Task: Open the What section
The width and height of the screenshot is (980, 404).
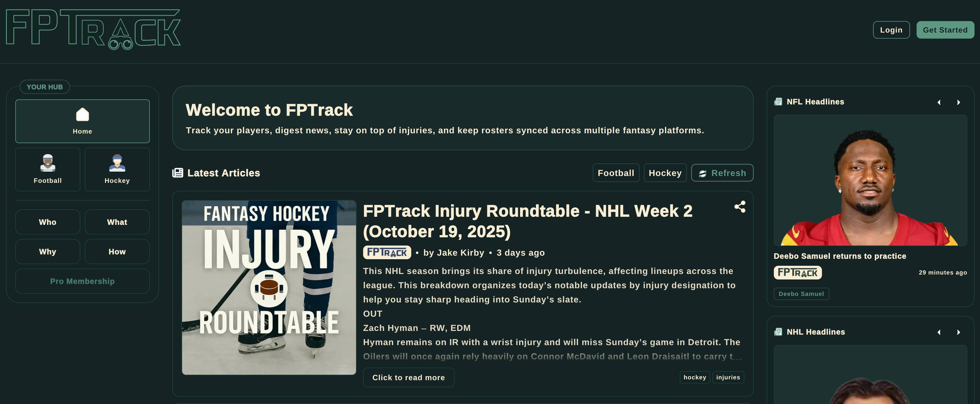Action: click(117, 222)
